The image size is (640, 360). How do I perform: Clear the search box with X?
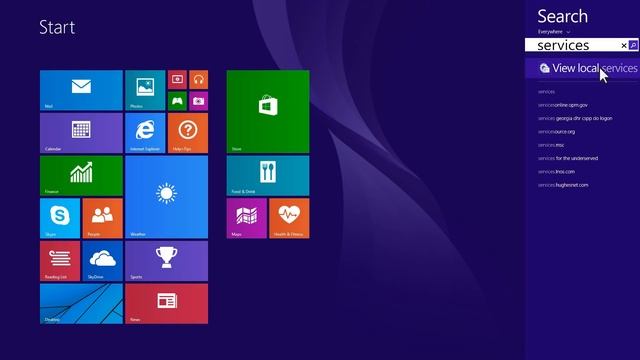click(624, 45)
